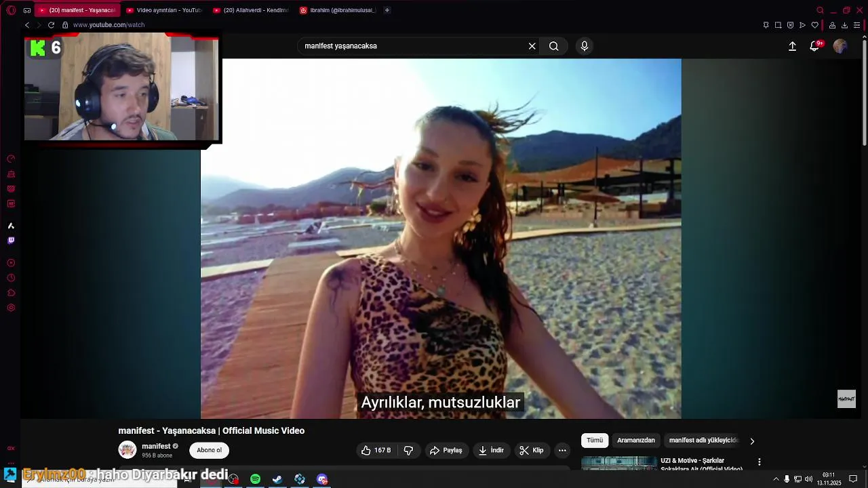Click the site security lock icon

click(65, 25)
